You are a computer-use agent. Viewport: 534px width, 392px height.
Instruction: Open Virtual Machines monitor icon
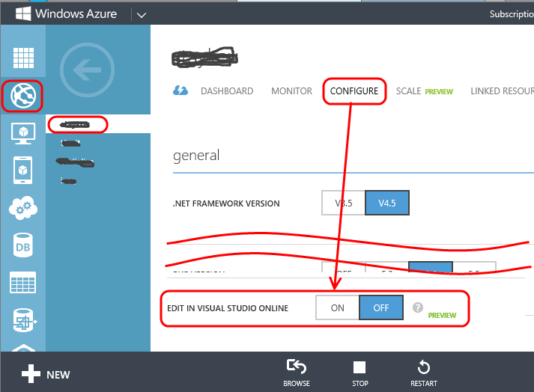pyautogui.click(x=22, y=133)
